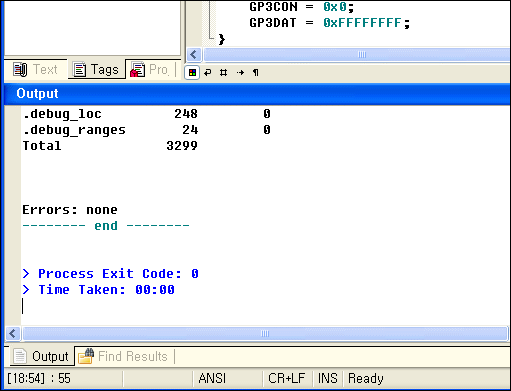Click the Find Results binoculars folder icon
Image resolution: width=511 pixels, height=391 pixels.
86,356
